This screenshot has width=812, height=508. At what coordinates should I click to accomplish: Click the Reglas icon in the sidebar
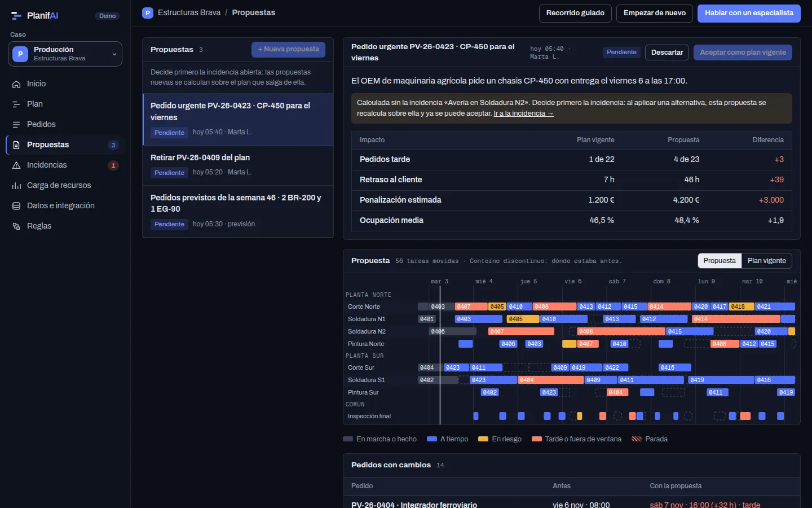[x=16, y=226]
